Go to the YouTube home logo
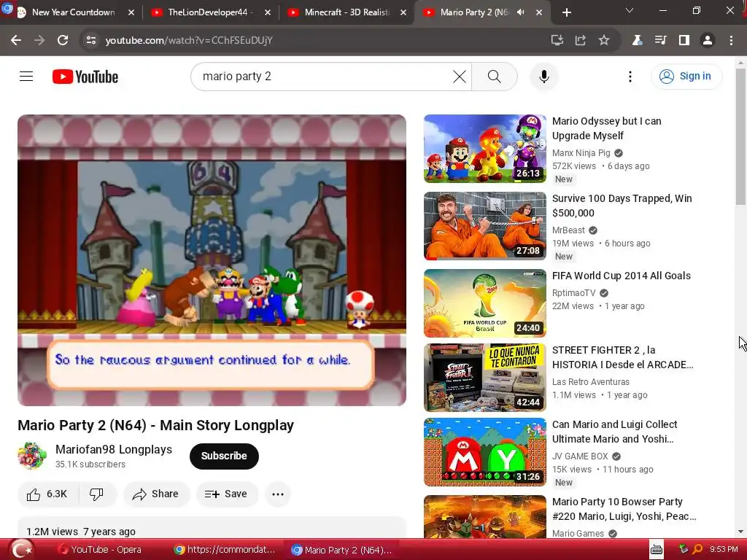This screenshot has height=560, width=747. pos(85,76)
